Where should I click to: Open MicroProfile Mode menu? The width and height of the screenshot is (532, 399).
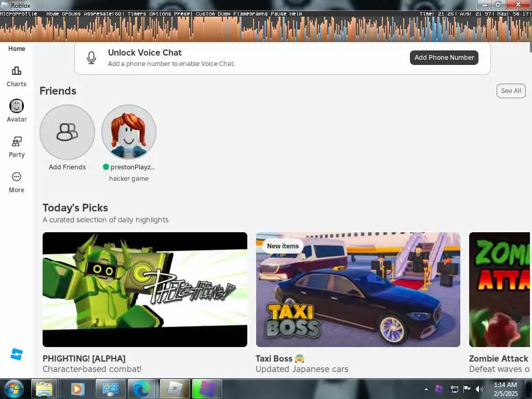(x=52, y=14)
